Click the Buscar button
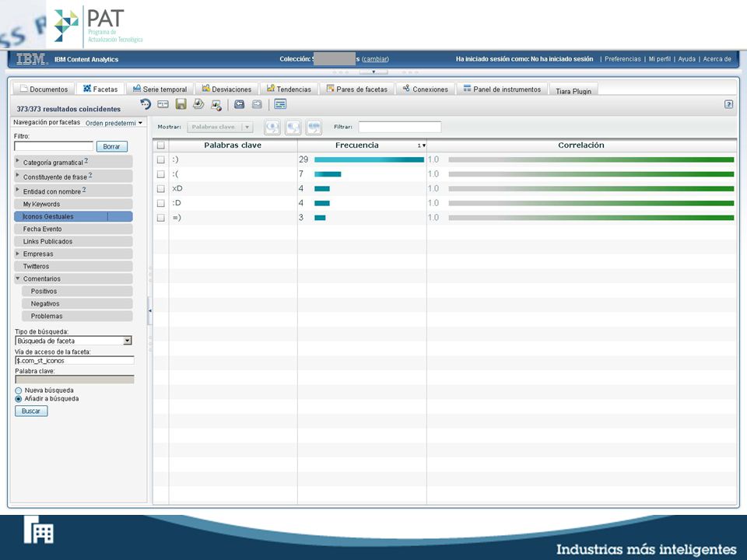The image size is (747, 560). pos(31,411)
